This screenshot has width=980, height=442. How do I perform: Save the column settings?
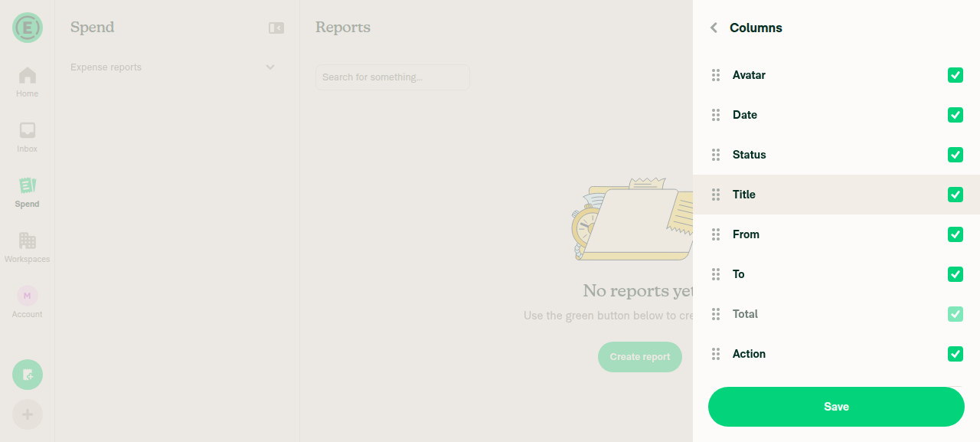point(836,407)
